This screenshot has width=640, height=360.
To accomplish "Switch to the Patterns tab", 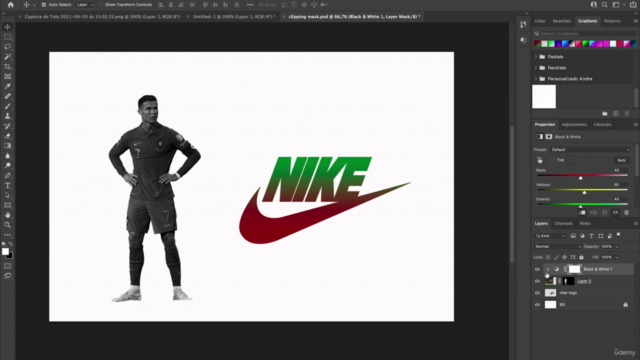I will (x=612, y=21).
